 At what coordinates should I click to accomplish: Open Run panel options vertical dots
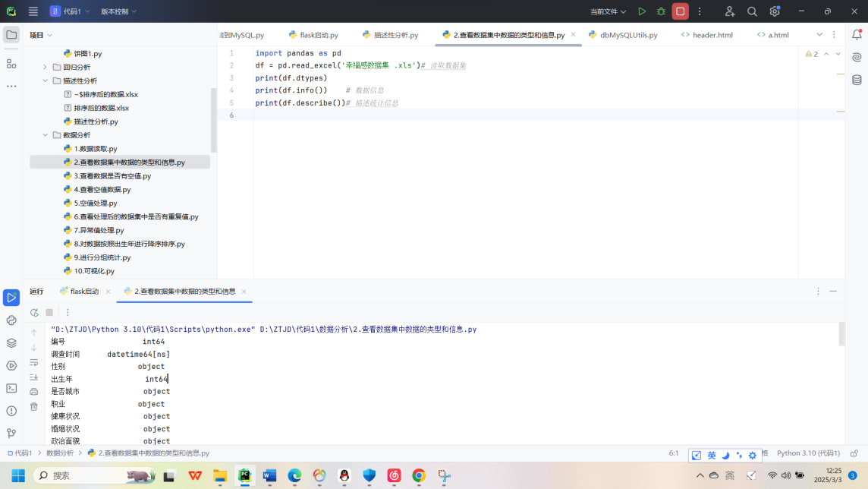click(818, 292)
